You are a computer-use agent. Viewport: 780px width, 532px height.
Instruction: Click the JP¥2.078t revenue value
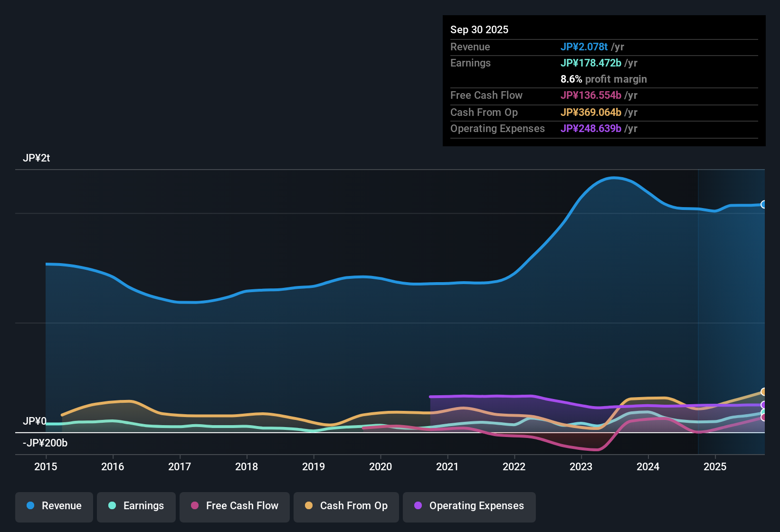point(584,47)
